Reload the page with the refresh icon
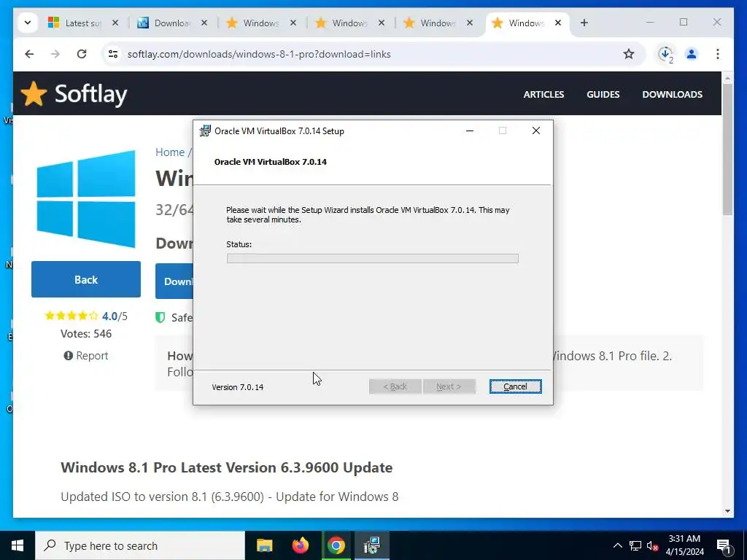 click(82, 54)
